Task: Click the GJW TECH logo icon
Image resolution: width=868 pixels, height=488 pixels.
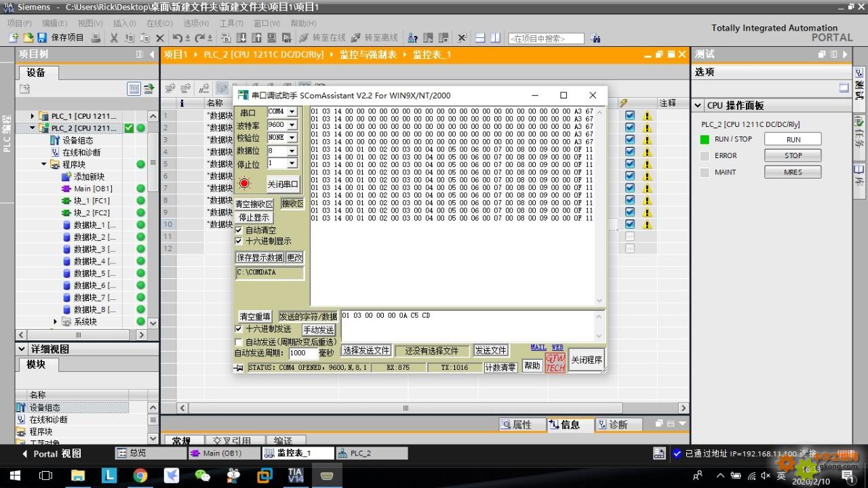Action: click(555, 362)
